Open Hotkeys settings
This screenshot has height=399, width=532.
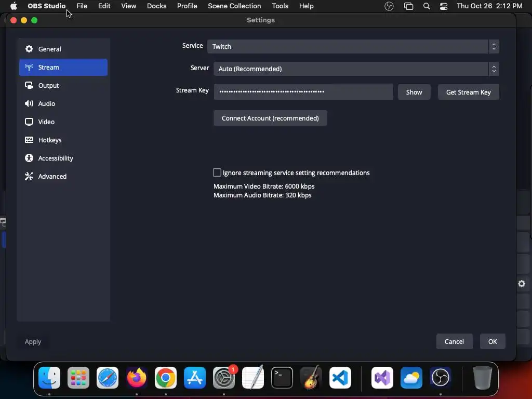point(63,140)
